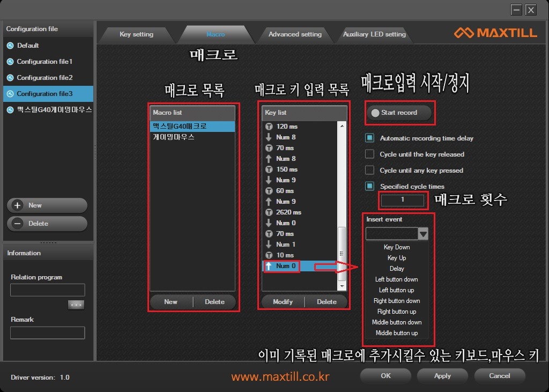Click the down-arrow icon beside Num 1
Screen dimensions: 549x392
coord(269,245)
